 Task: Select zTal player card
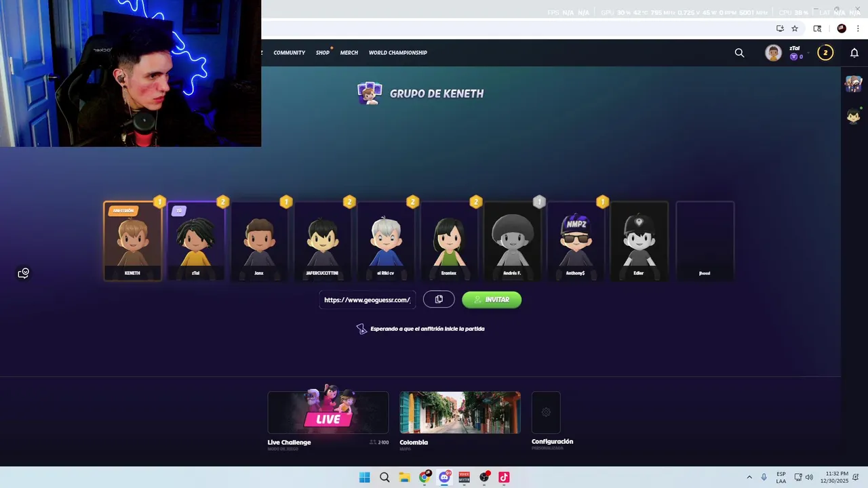click(196, 241)
